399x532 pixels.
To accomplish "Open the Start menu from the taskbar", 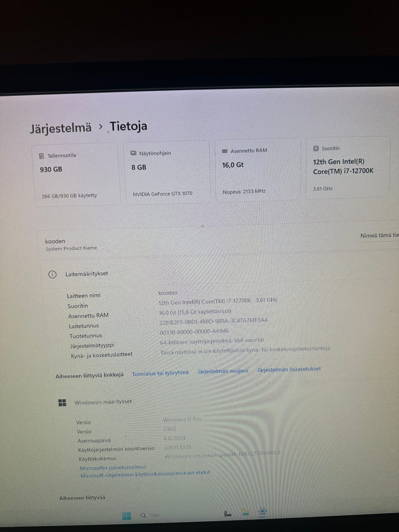I will click(127, 515).
